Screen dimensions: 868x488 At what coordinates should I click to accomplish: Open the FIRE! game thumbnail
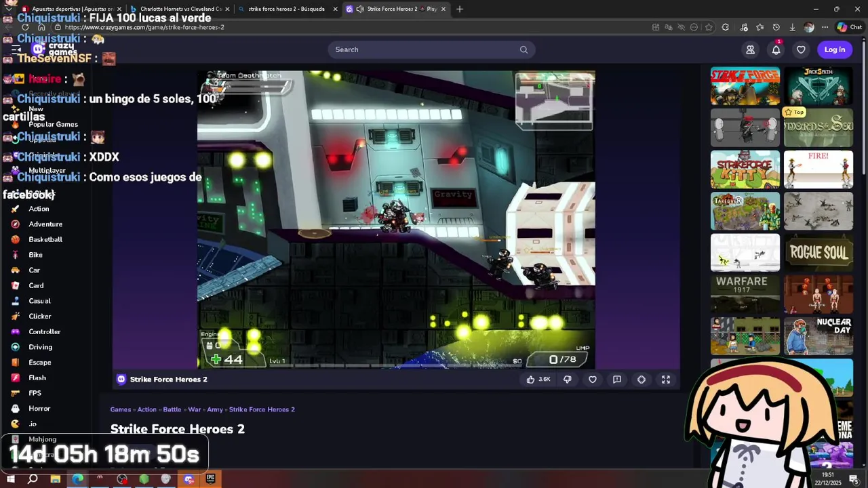(818, 169)
